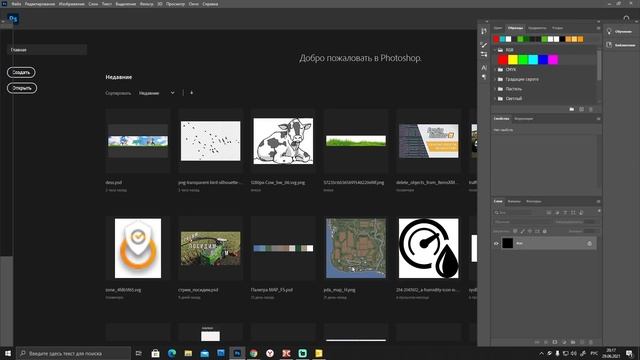The width and height of the screenshot is (640, 360).
Task: Click the link layers icon
Action: pyautogui.click(x=537, y=342)
